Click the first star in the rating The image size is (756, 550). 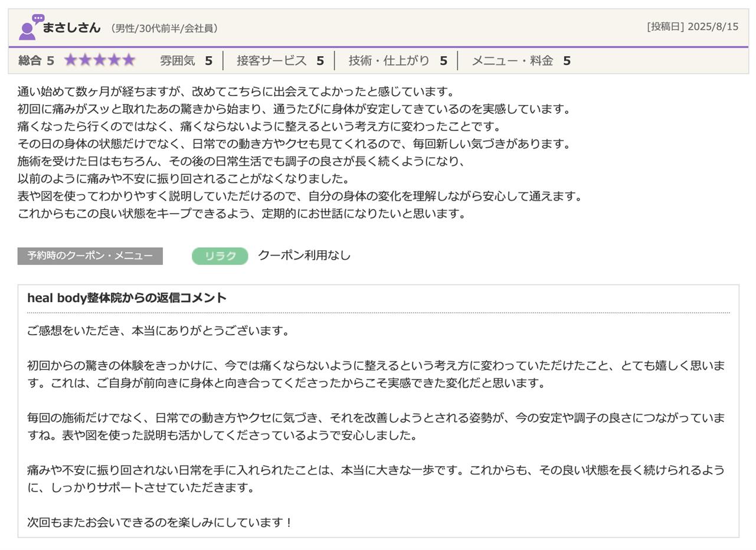coord(71,60)
